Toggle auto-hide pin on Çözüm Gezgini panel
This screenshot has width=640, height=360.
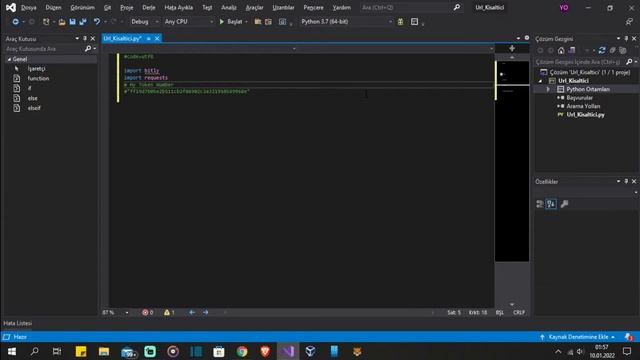pyautogui.click(x=626, y=38)
